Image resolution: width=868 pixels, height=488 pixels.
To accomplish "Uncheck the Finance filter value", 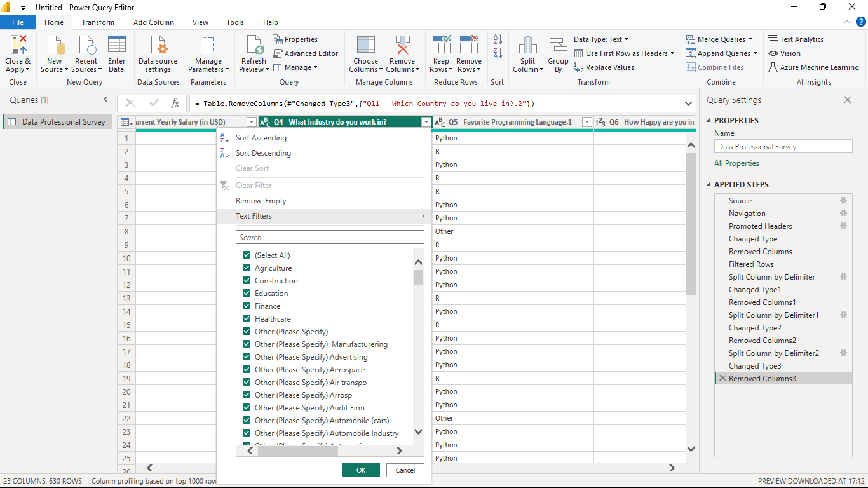I will [x=247, y=306].
